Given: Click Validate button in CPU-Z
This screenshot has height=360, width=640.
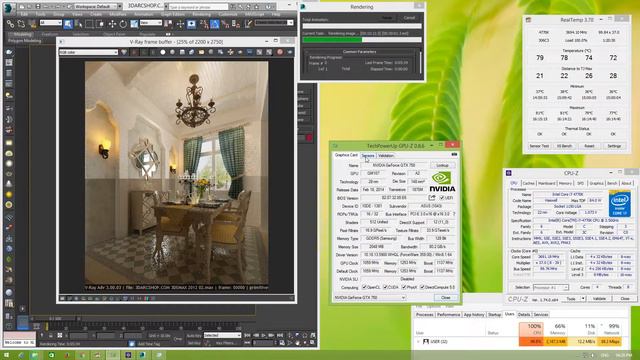Looking at the screenshot, I should (599, 299).
